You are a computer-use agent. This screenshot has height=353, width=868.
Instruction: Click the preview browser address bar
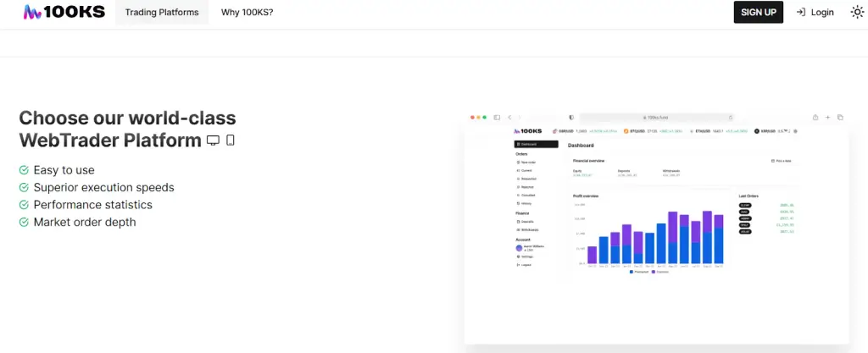pyautogui.click(x=657, y=117)
